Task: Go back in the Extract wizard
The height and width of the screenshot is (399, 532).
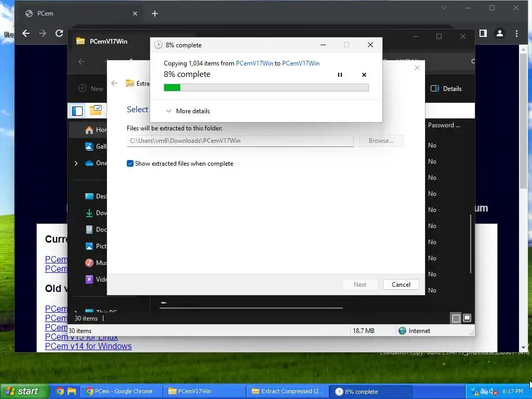Action: (114, 83)
